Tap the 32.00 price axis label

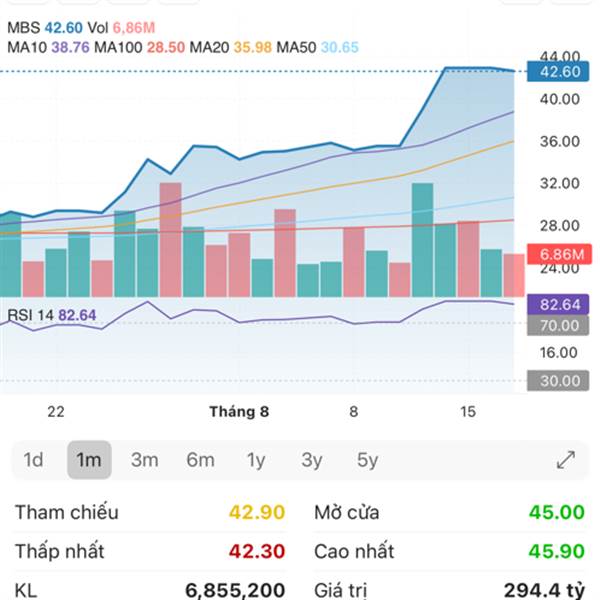(x=560, y=184)
